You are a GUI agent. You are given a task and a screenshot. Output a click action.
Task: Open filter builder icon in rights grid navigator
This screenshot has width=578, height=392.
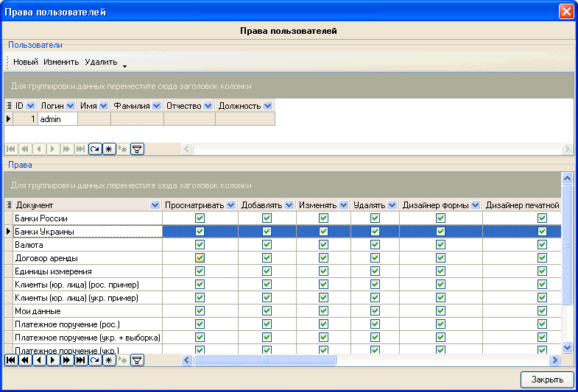[137, 360]
